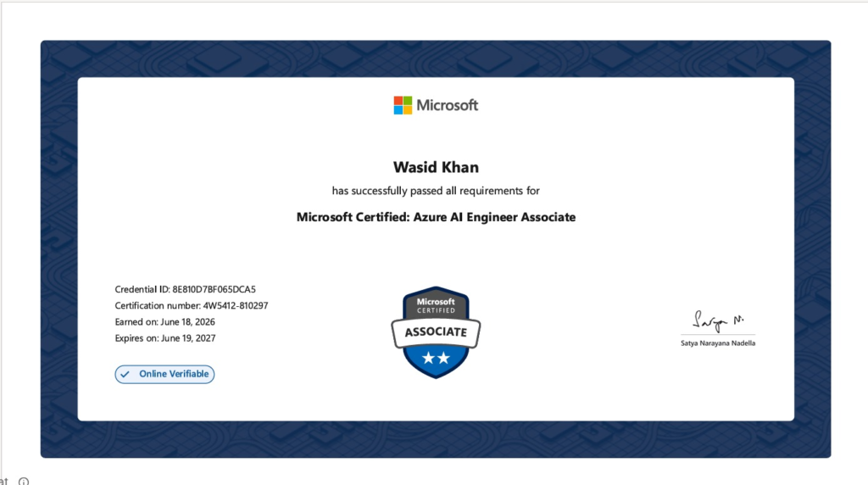Click the Expires on June 19, 2027 line
The height and width of the screenshot is (485, 868).
point(165,338)
